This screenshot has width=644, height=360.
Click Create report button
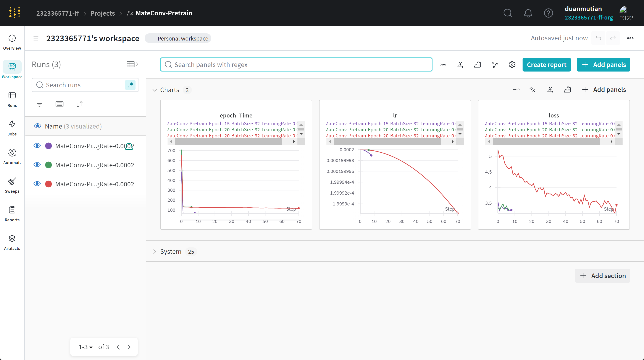pos(547,65)
